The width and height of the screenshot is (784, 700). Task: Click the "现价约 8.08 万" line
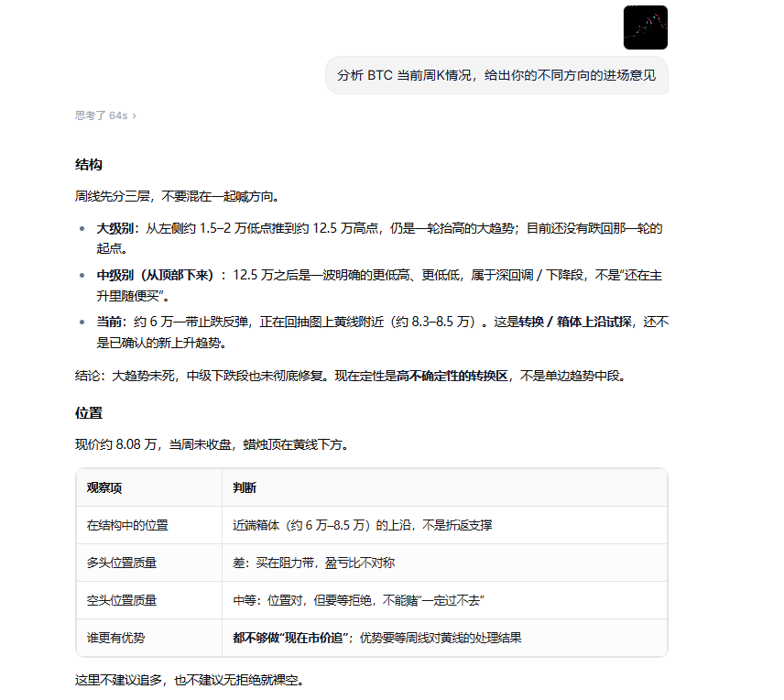[x=212, y=444]
